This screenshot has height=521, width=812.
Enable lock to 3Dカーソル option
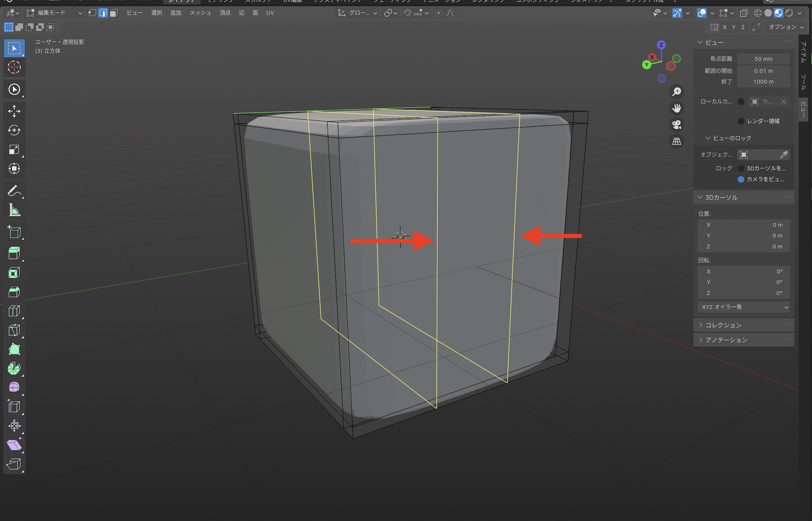pyautogui.click(x=741, y=168)
